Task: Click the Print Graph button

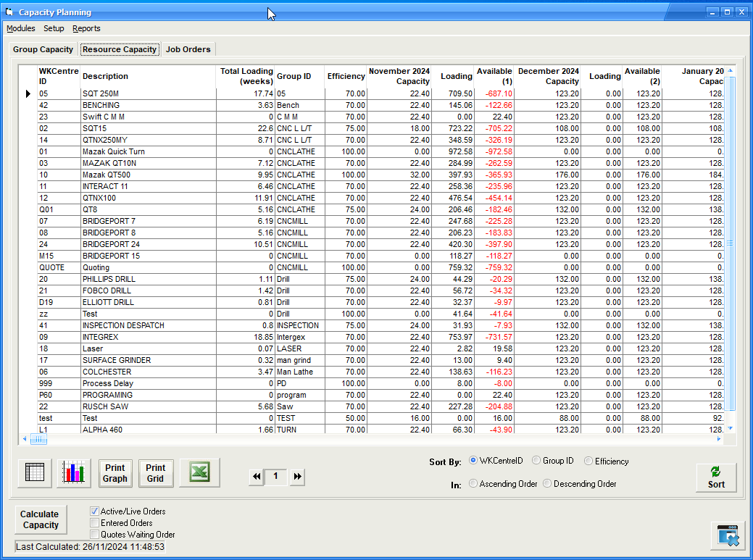Action: [x=115, y=473]
